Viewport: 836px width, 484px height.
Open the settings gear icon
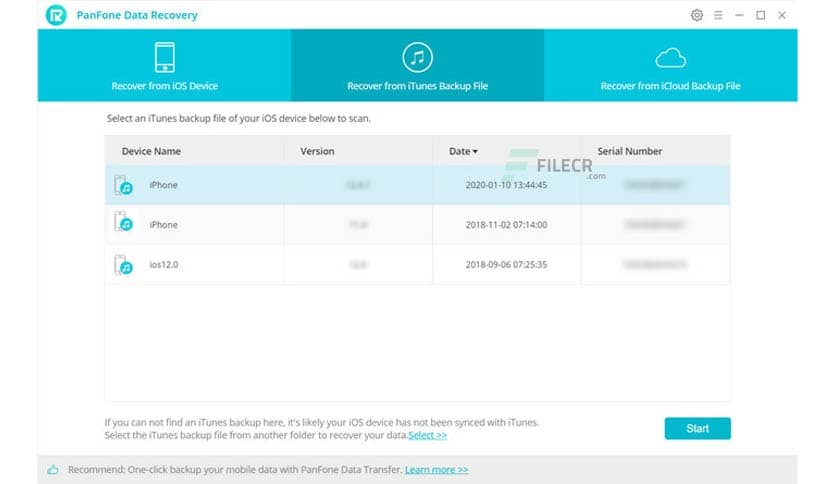(697, 15)
